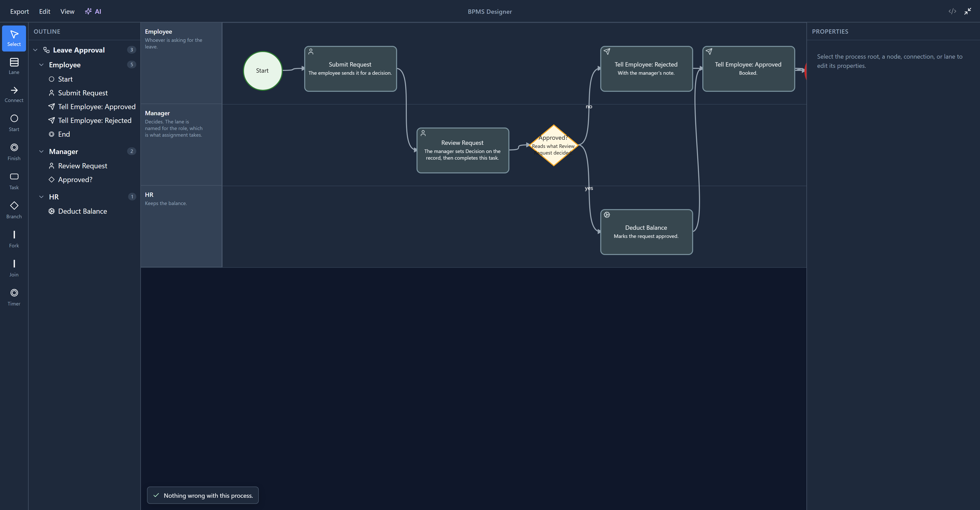Select the Leave Approval root label
Image resolution: width=980 pixels, height=510 pixels.
[x=79, y=50]
